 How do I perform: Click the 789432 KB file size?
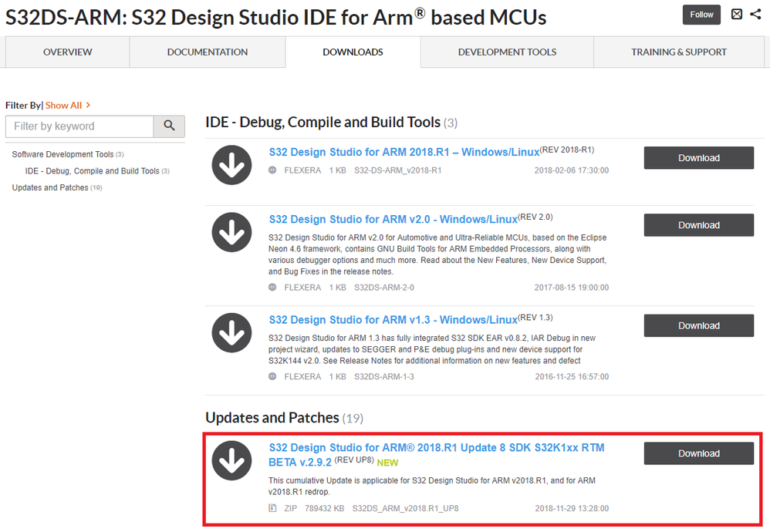[324, 508]
